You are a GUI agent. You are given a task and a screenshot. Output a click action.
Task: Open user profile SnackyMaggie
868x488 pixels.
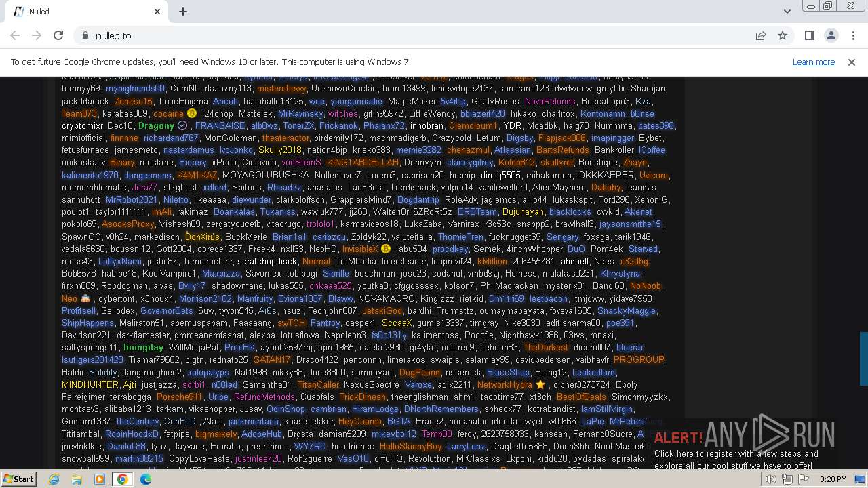627,310
